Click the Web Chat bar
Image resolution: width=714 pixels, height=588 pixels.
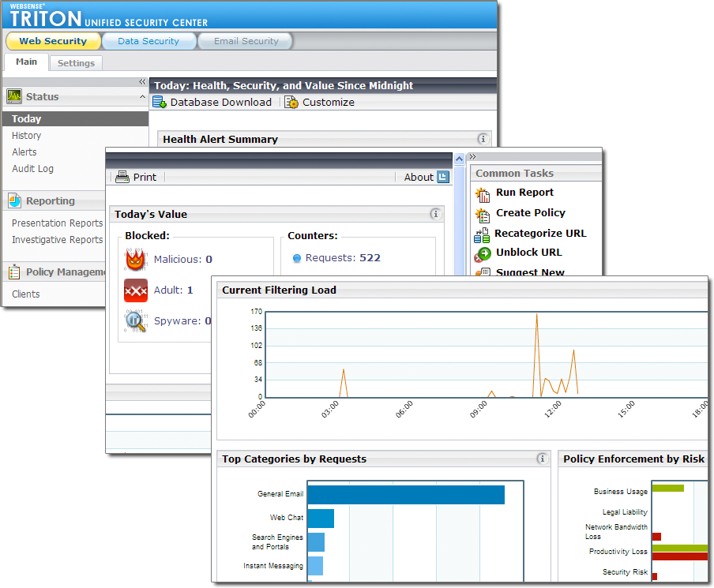[x=321, y=519]
